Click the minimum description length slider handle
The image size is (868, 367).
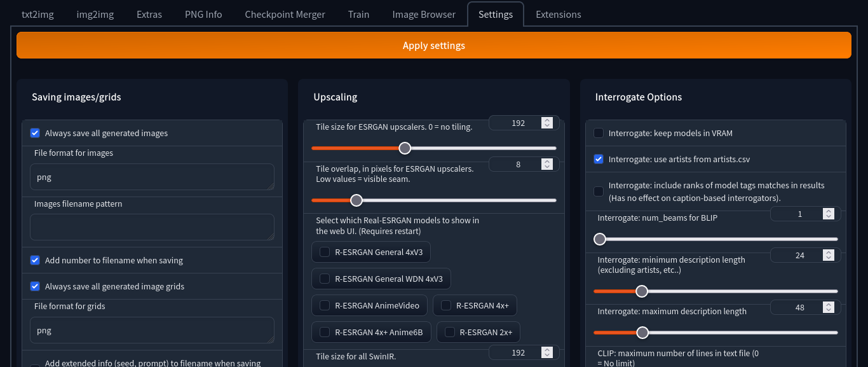click(642, 291)
